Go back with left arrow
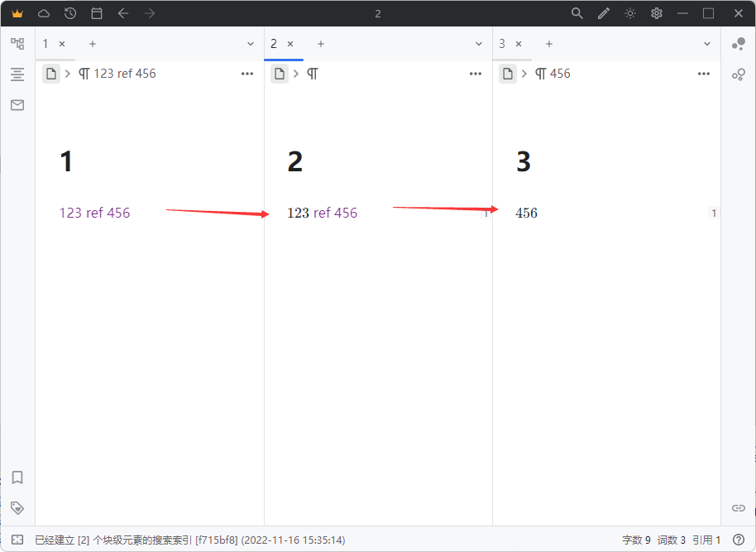756x552 pixels. (123, 13)
